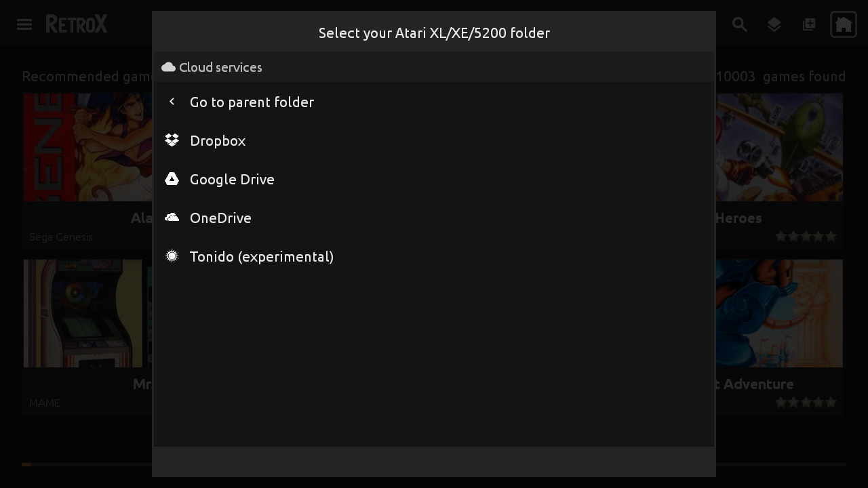Viewport: 868px width, 488px height.
Task: Click the dialog title Select your Atari folder
Action: point(434,33)
